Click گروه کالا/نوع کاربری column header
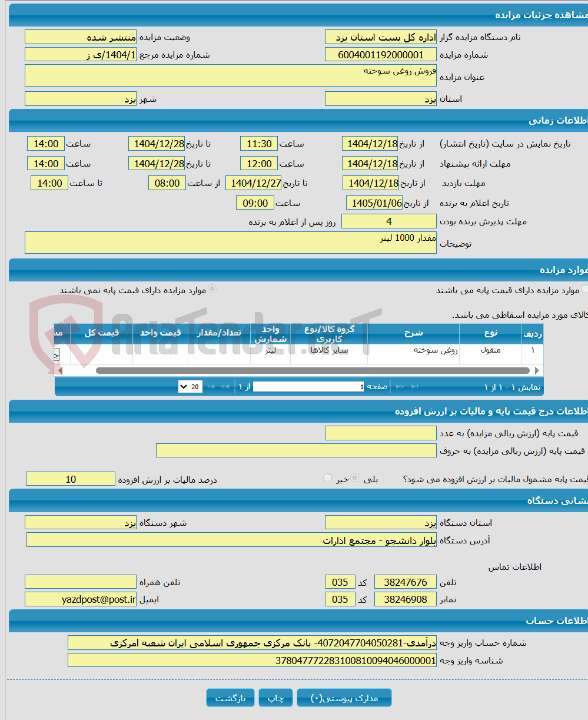Image resolution: width=588 pixels, height=720 pixels. (329, 334)
